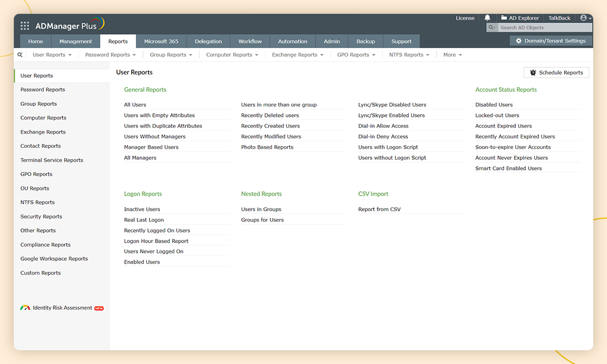Viewport: 607px width, 364px height.
Task: Open the More dropdown menu
Action: [x=452, y=55]
